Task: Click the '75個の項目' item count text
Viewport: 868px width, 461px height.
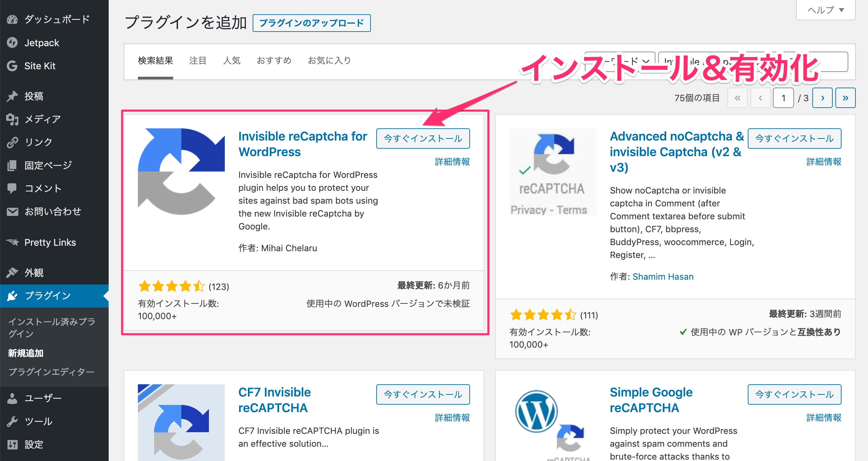Action: (697, 98)
